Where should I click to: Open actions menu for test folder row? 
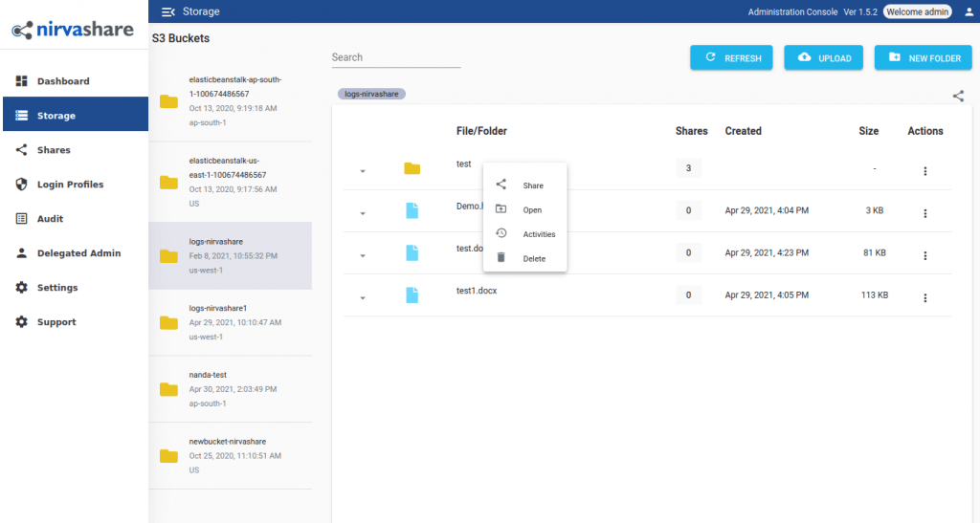925,171
